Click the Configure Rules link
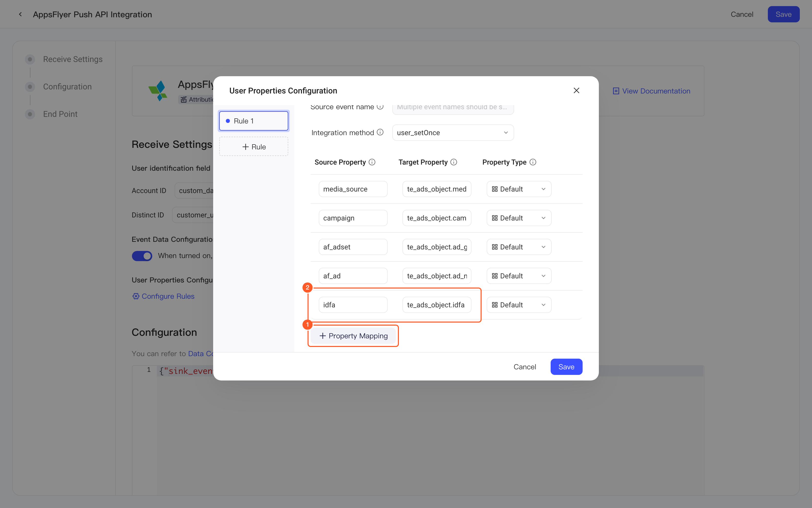 click(163, 296)
